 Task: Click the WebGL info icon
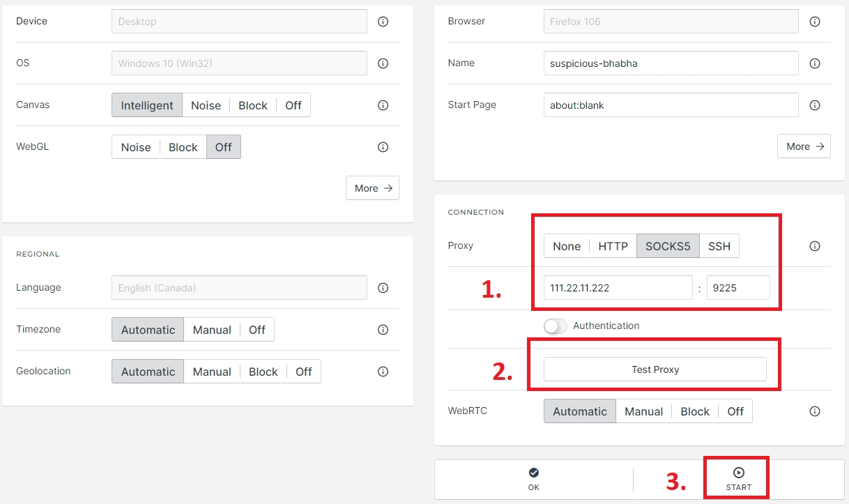[x=383, y=147]
